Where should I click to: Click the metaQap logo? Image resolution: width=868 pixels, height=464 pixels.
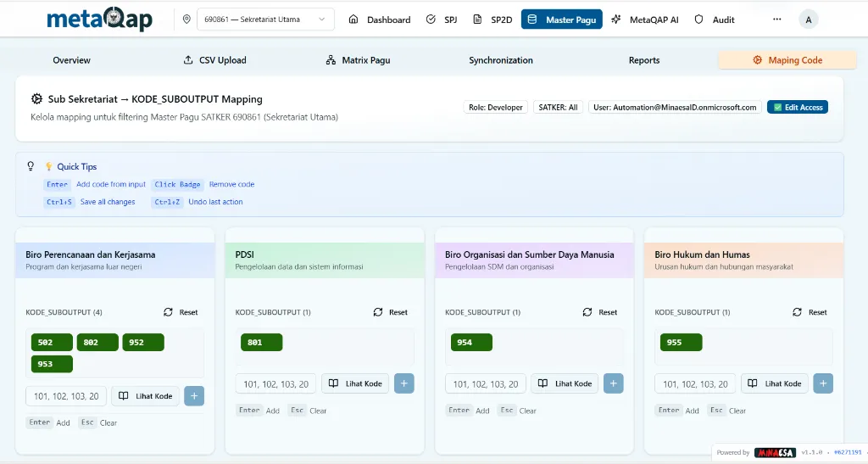click(x=99, y=19)
